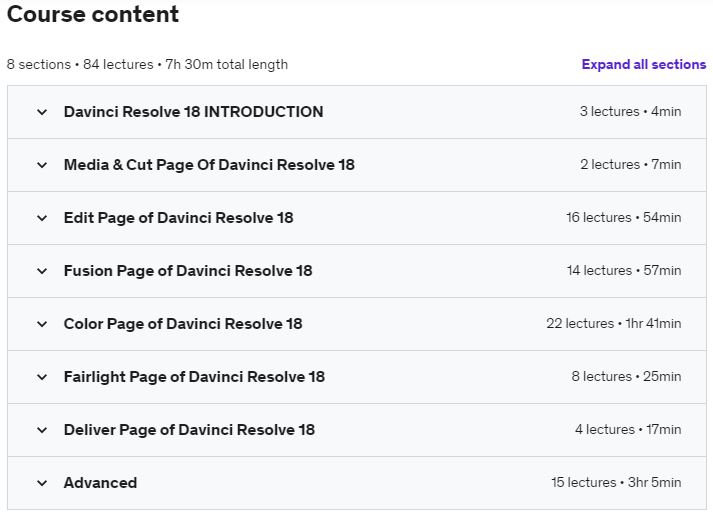This screenshot has height=515, width=713.
Task: Expand chevron beside Color Page section
Action: [42, 324]
